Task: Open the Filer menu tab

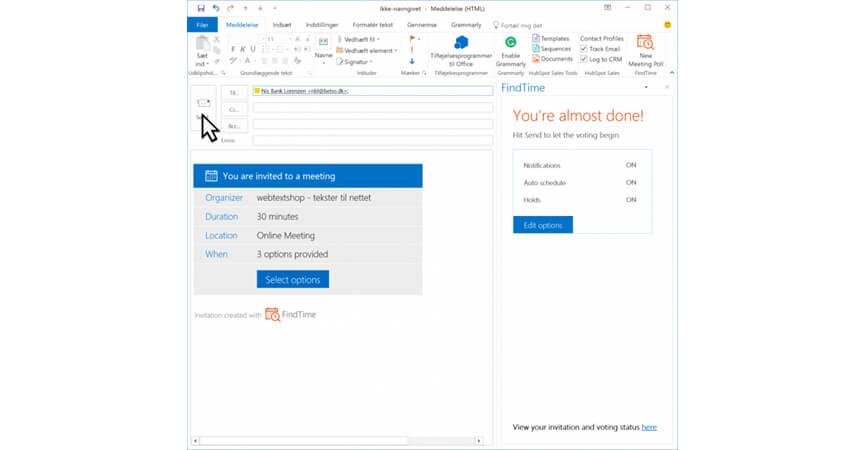Action: [x=203, y=24]
